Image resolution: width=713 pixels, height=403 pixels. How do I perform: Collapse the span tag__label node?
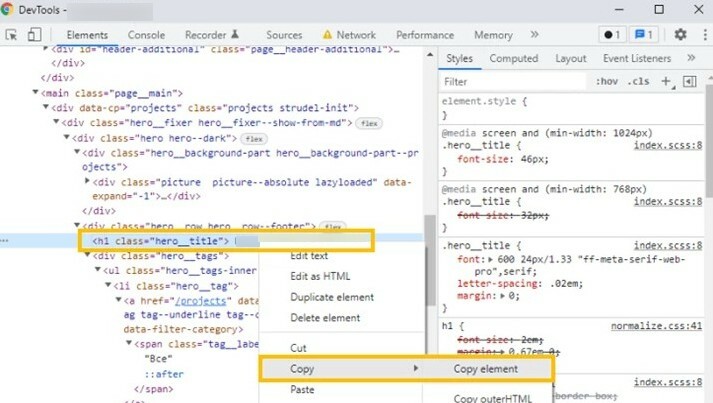click(x=129, y=343)
